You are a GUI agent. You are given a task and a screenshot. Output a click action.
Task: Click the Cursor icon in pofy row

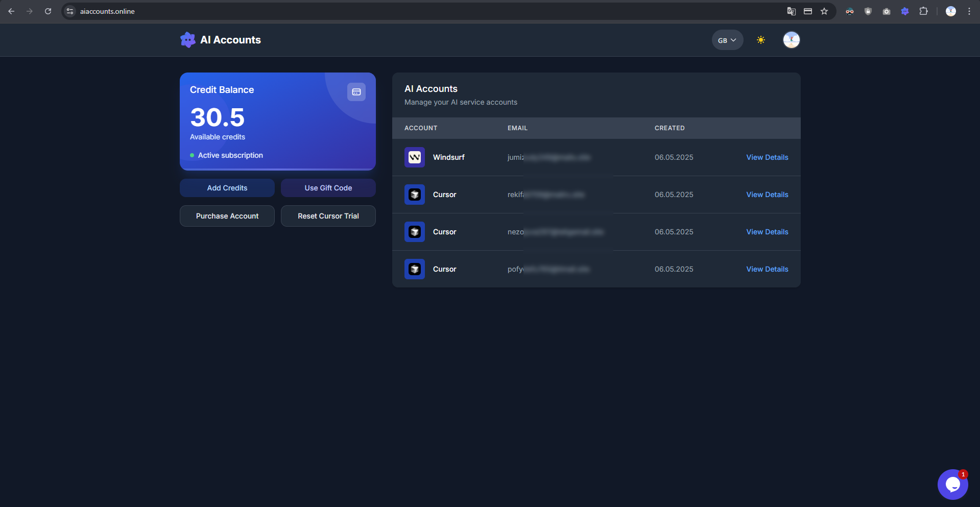[x=415, y=269]
